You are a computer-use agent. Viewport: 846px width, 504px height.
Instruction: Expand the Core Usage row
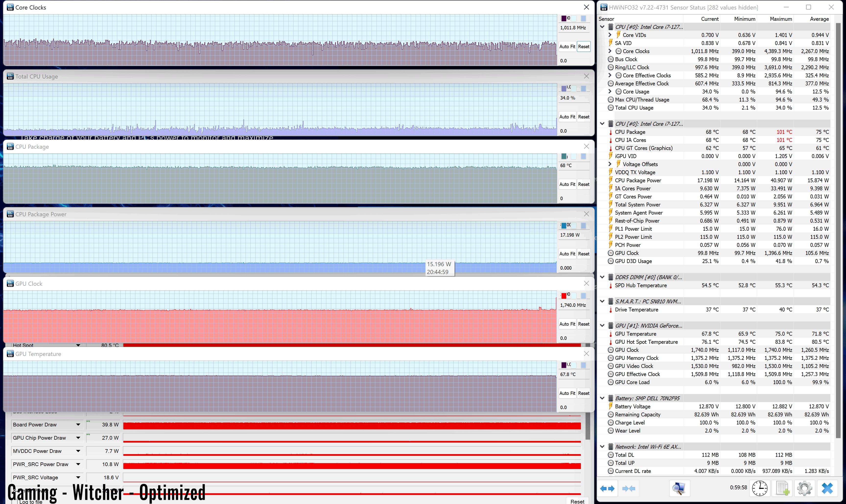pyautogui.click(x=610, y=91)
